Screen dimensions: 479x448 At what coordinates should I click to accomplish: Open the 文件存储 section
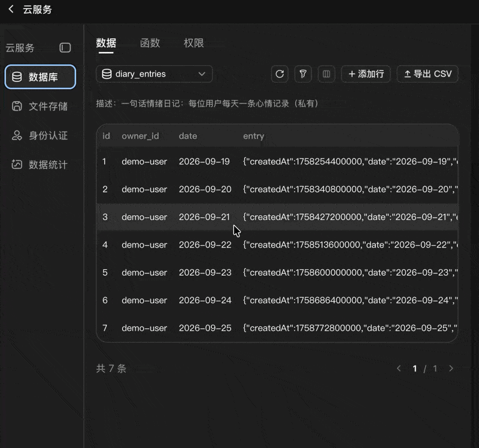point(40,106)
